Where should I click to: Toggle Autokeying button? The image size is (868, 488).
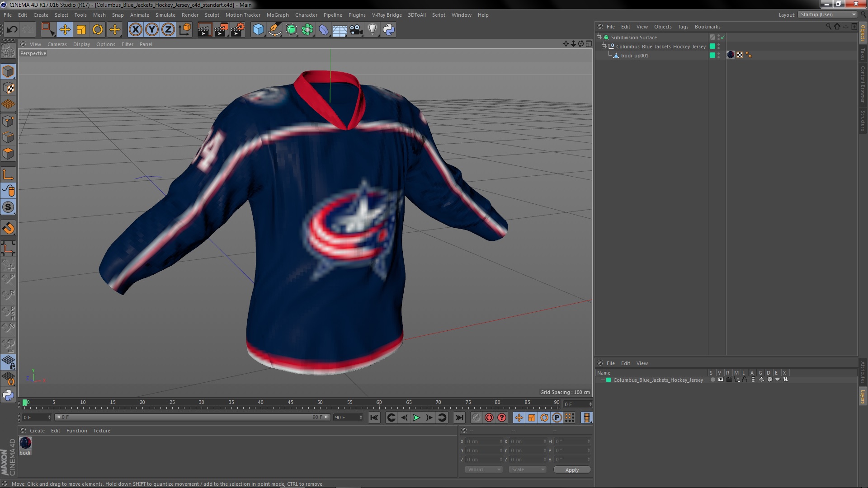tap(489, 418)
